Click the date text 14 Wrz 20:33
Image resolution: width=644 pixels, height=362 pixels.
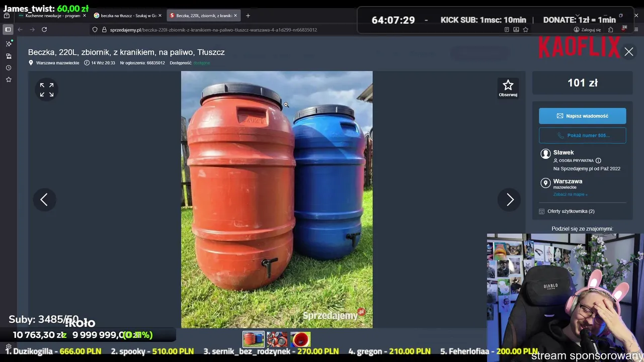pyautogui.click(x=103, y=63)
